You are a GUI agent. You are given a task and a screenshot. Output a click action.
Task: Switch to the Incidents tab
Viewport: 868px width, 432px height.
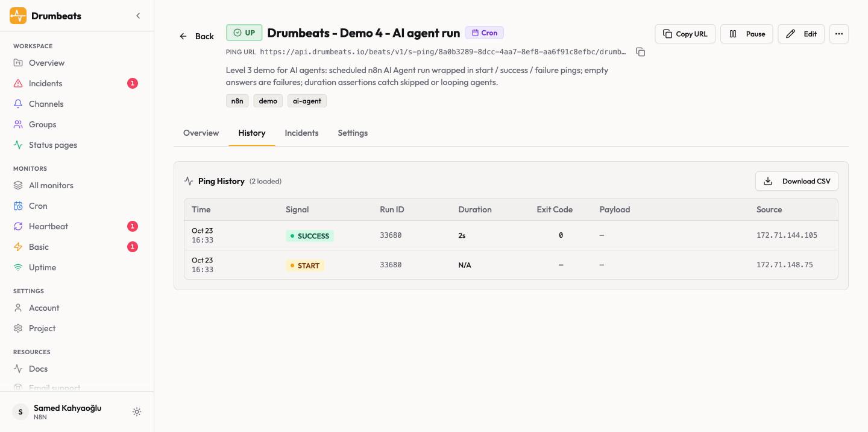pos(301,133)
